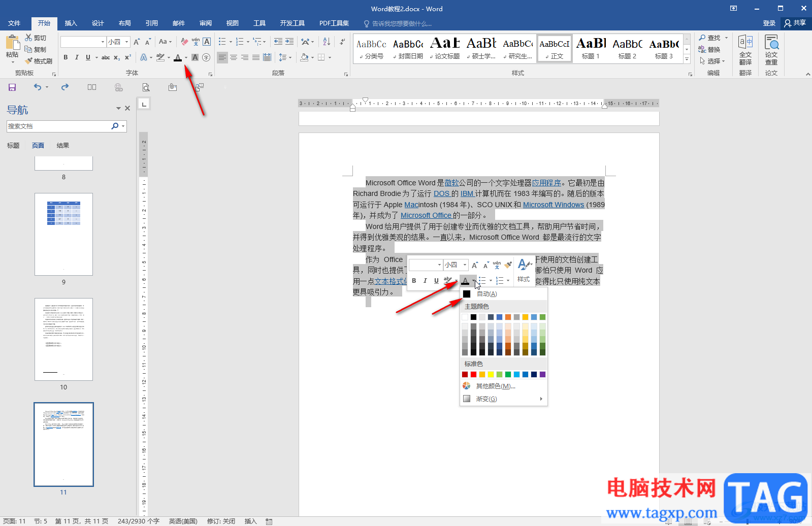The height and width of the screenshot is (526, 812).
Task: Toggle Subscript in the ribbon
Action: pyautogui.click(x=117, y=57)
